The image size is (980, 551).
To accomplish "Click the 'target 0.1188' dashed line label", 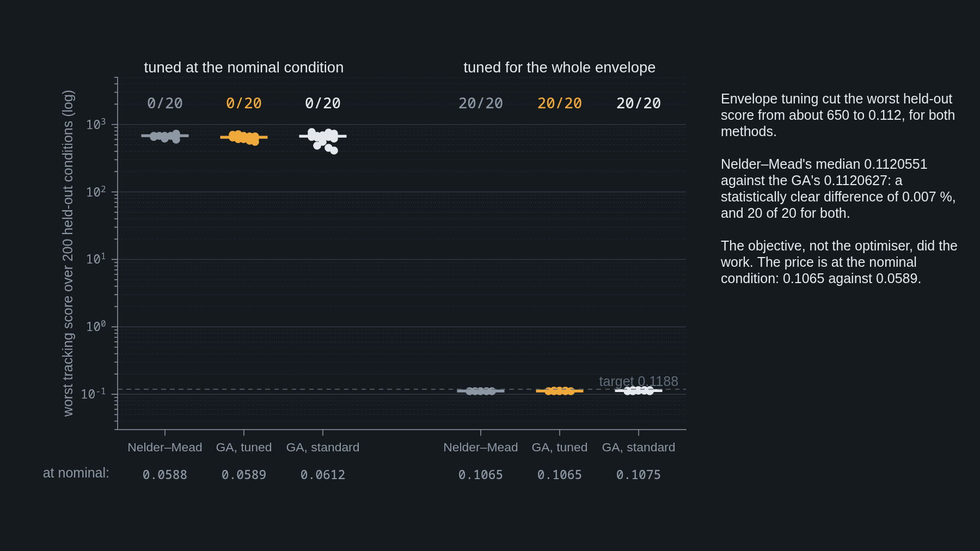I will tap(639, 381).
